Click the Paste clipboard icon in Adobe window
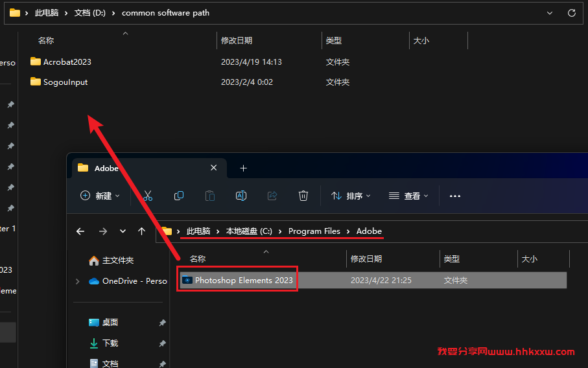The height and width of the screenshot is (368, 588). tap(210, 196)
